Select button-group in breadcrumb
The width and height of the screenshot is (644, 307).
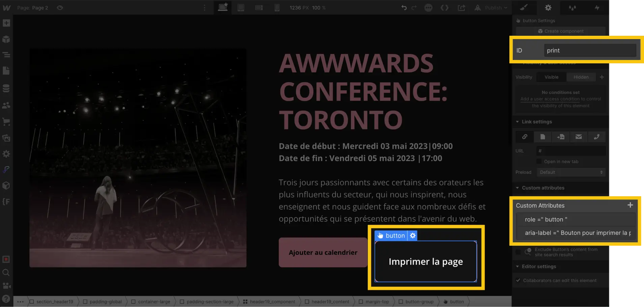[x=416, y=302]
